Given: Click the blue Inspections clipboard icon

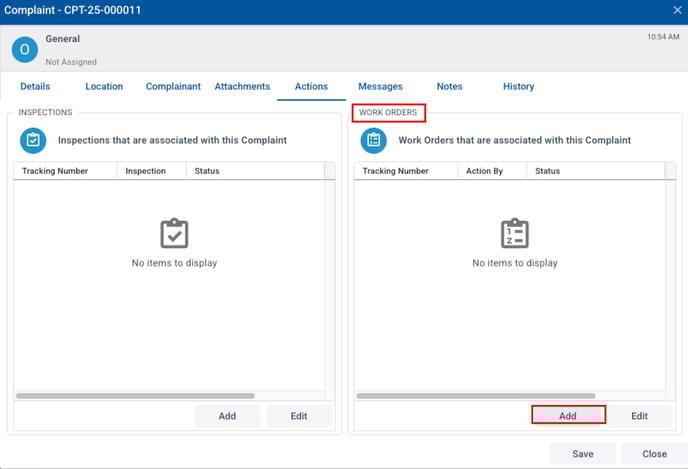Looking at the screenshot, I should tap(33, 141).
